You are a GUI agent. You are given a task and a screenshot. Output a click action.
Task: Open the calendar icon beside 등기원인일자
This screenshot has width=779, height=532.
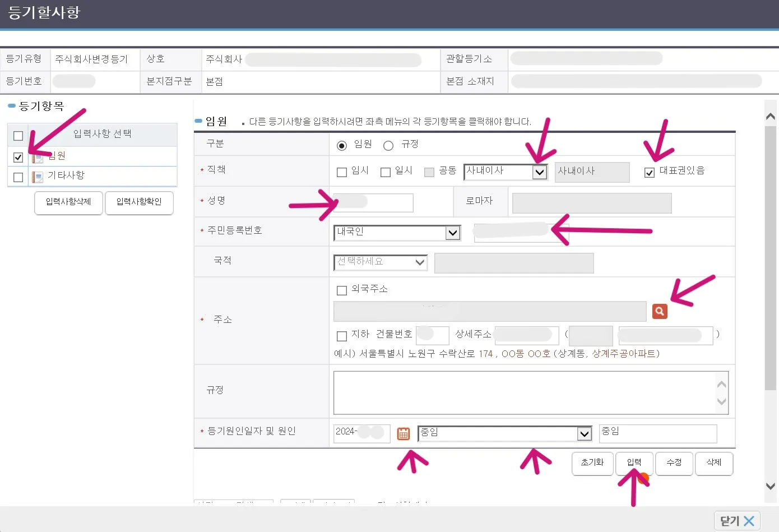coord(404,433)
